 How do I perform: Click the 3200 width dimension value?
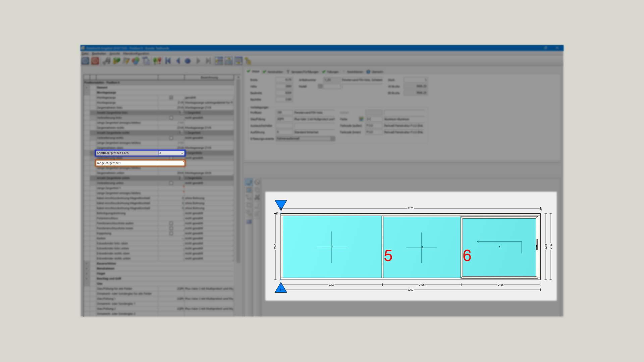331,285
